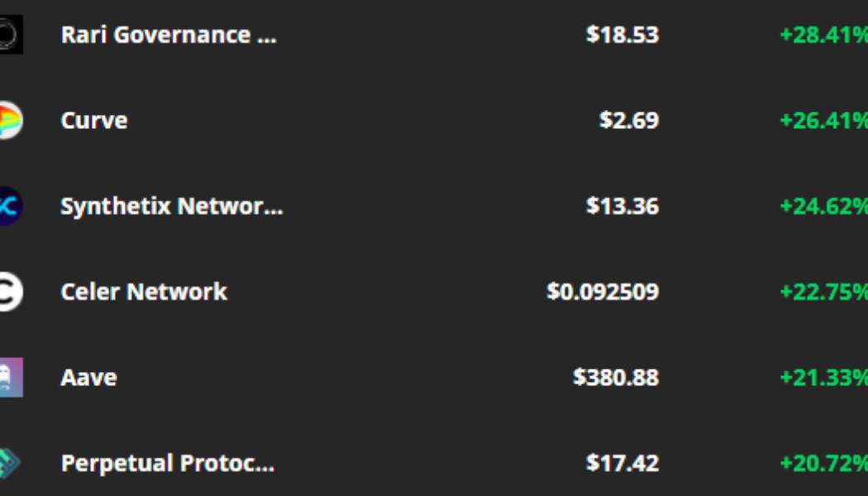This screenshot has height=496, width=868.
Task: Open Celer Network coin page
Action: pyautogui.click(x=144, y=292)
